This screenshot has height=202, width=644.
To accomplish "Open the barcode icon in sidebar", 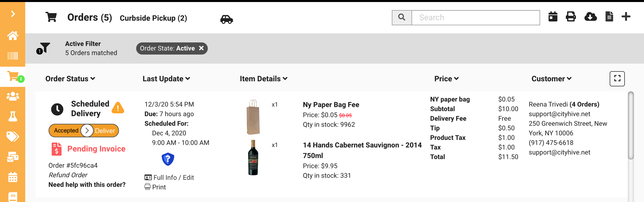I will (x=13, y=56).
